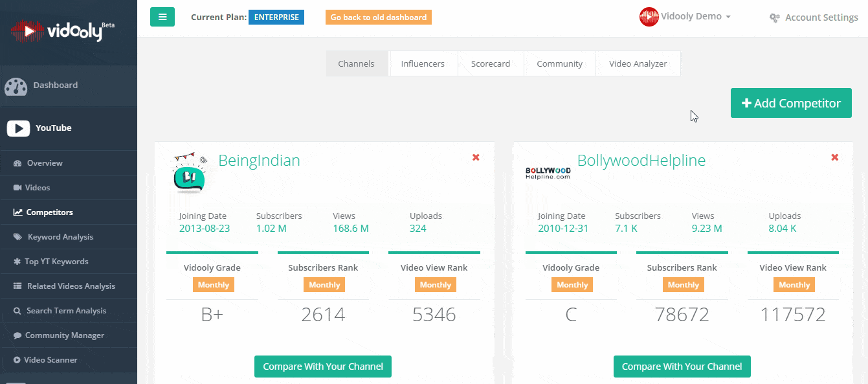The image size is (868, 384).
Task: Click the Keyword Analysis tag icon
Action: click(x=17, y=237)
